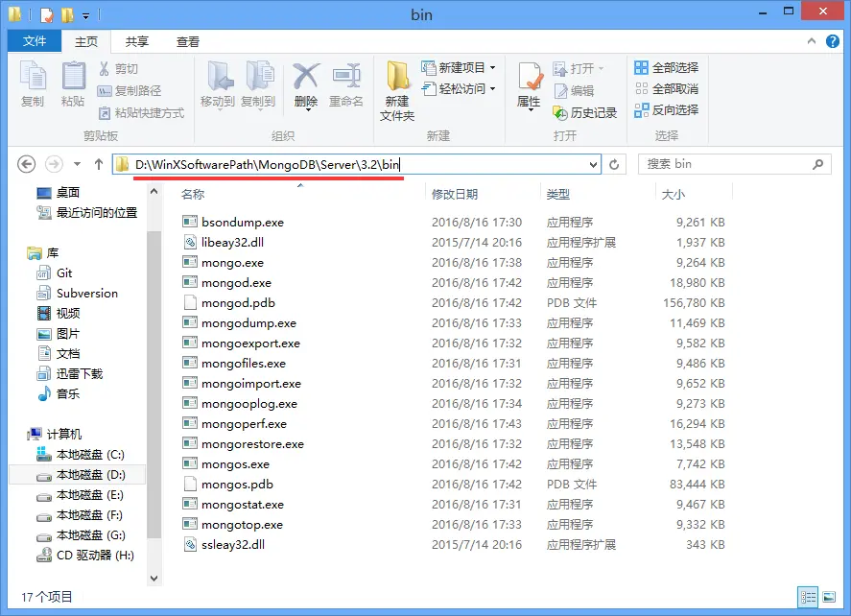The height and width of the screenshot is (616, 851).
Task: Select the Subversion library
Action: 77,293
